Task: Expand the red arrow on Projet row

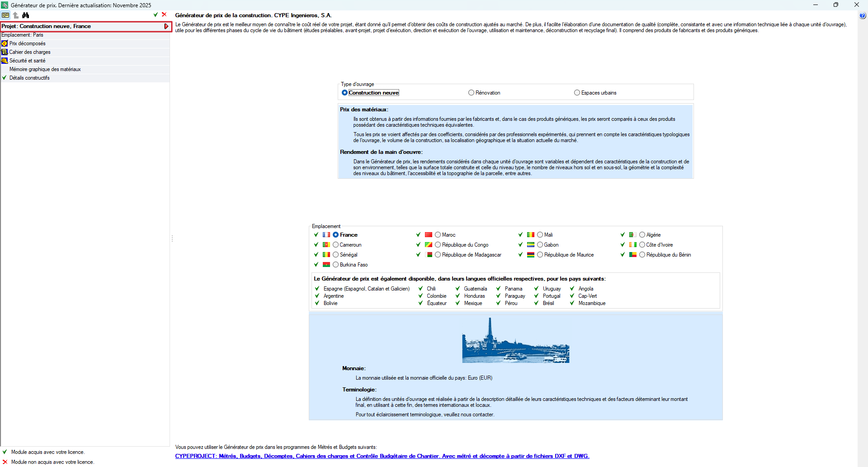Action: [166, 26]
